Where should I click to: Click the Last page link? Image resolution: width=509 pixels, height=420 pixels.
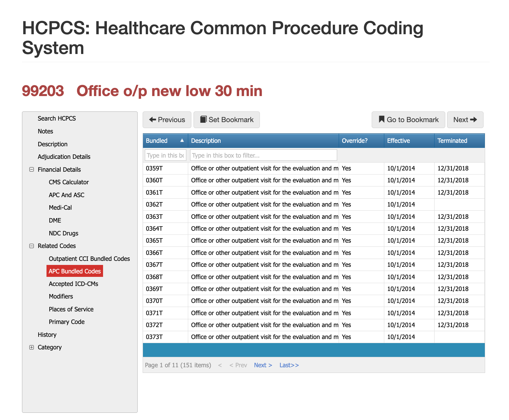(288, 365)
